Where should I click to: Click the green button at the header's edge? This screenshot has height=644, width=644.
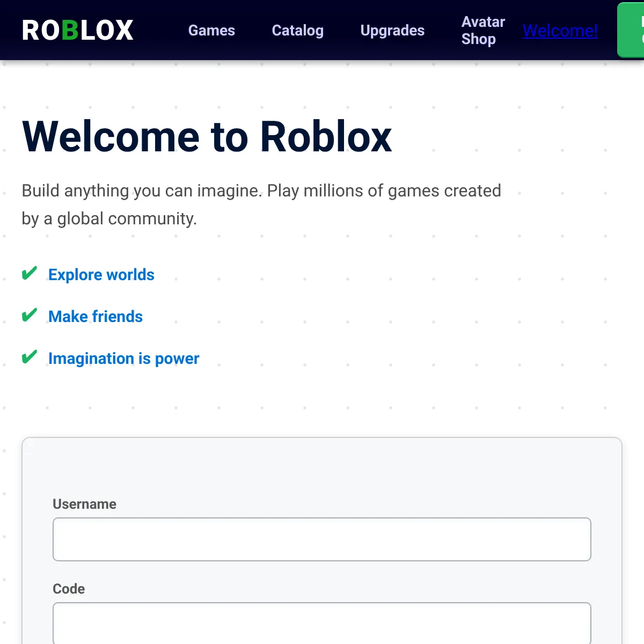[631, 30]
